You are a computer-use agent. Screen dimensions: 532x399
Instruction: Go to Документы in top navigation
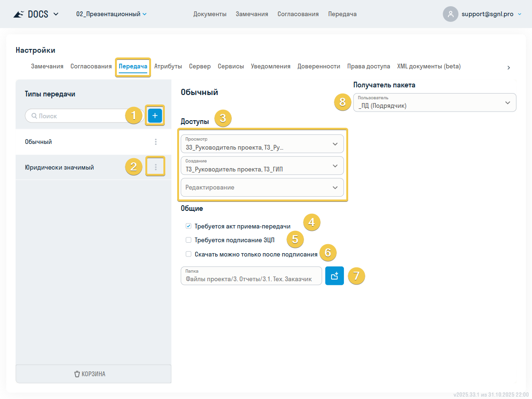point(209,14)
